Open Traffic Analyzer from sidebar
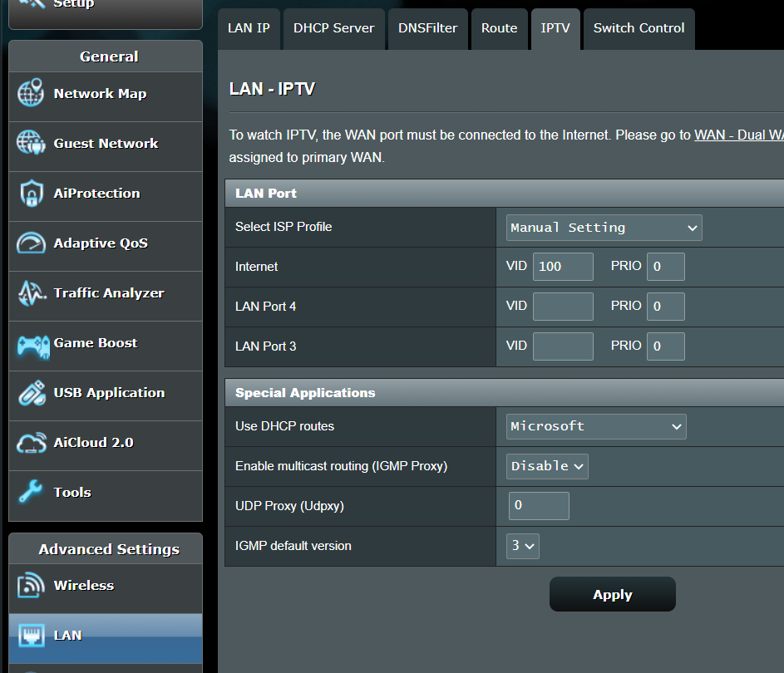 (x=106, y=297)
